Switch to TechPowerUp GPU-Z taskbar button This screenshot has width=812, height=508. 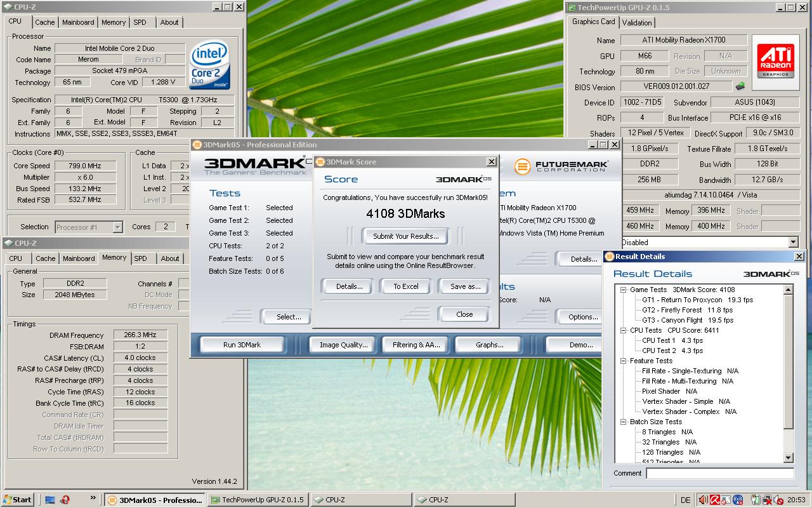point(258,500)
